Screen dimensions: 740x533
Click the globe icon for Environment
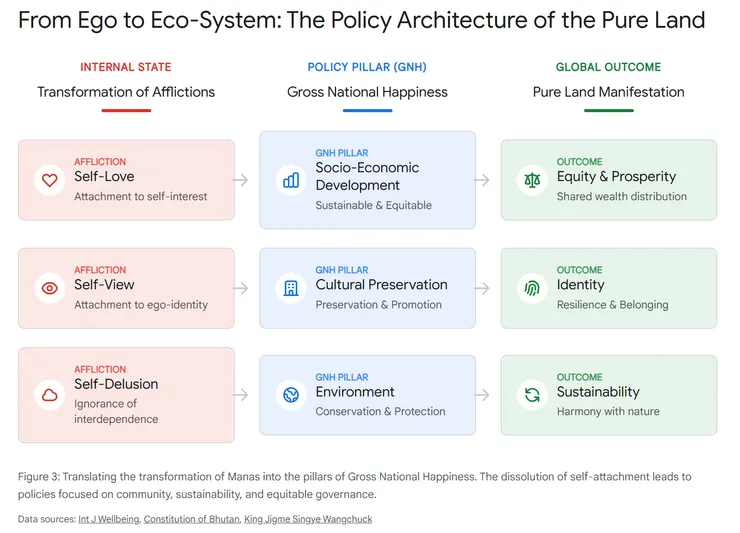point(291,395)
